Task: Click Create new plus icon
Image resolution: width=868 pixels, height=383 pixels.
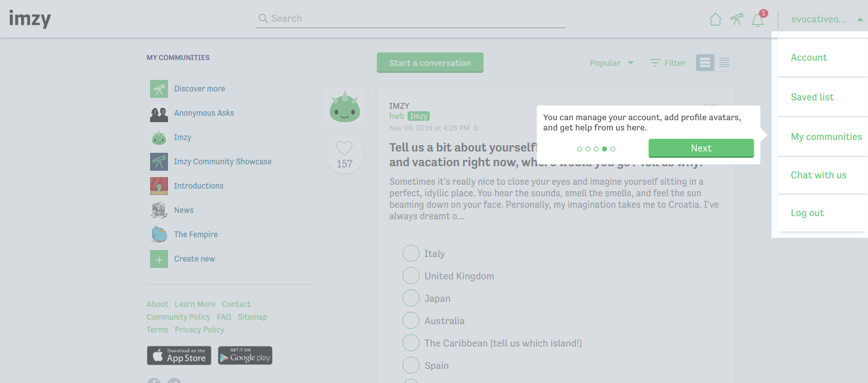Action: click(x=159, y=259)
